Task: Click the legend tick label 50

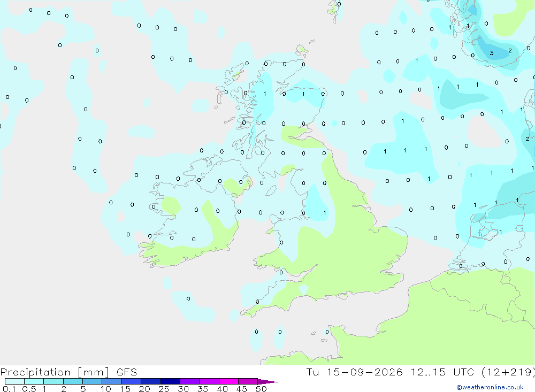Action: (261, 389)
